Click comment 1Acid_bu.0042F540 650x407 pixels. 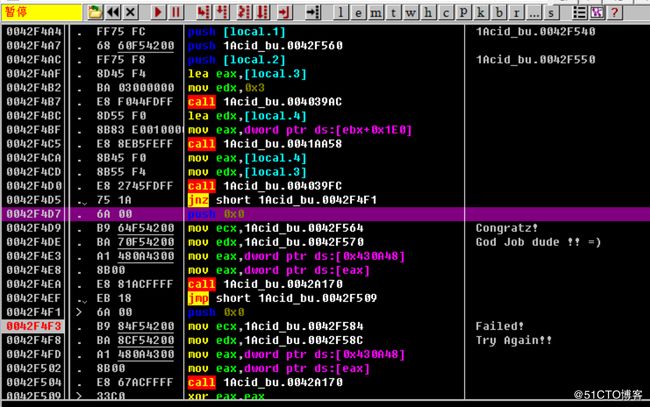coord(536,32)
